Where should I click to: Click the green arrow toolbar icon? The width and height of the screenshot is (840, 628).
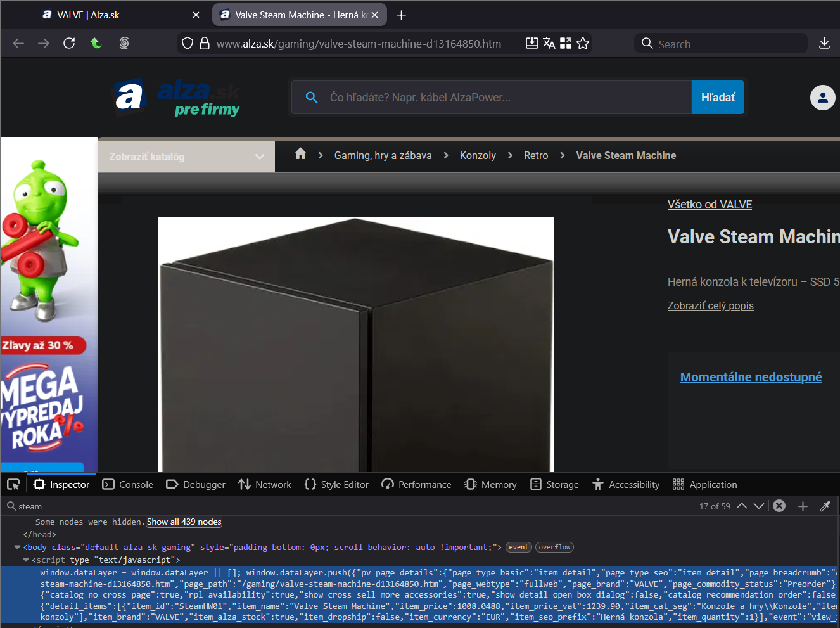pos(96,43)
